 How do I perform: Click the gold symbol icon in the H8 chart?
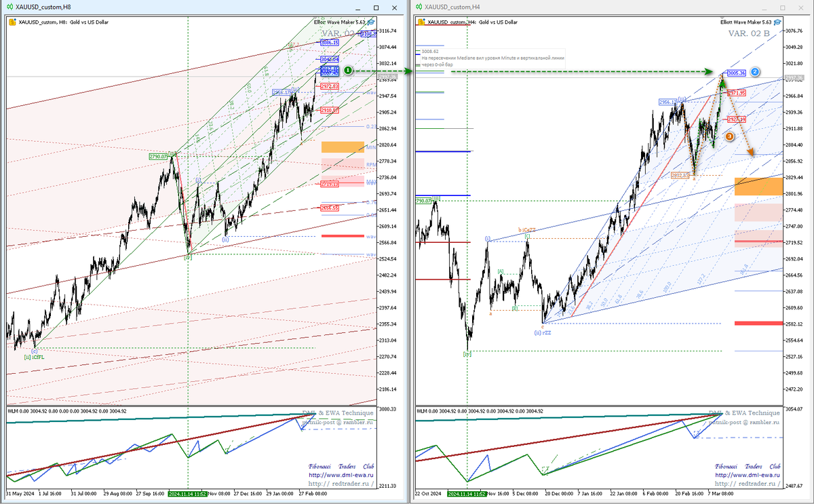pyautogui.click(x=12, y=22)
